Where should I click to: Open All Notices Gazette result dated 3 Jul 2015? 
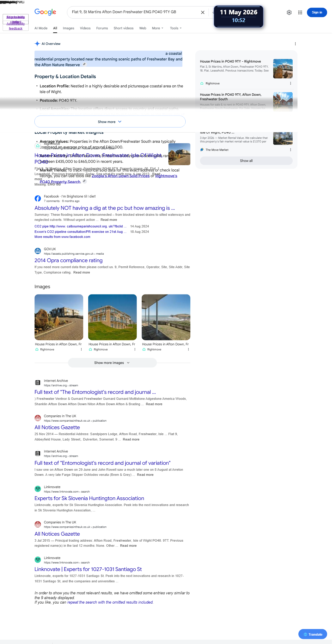[57, 534]
